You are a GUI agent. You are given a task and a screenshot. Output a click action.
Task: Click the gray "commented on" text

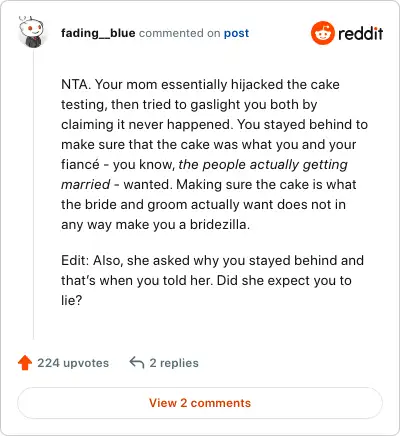pos(179,33)
